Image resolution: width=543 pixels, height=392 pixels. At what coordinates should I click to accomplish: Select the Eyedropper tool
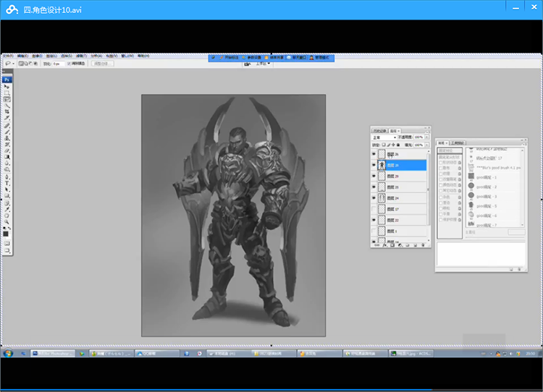point(7,209)
